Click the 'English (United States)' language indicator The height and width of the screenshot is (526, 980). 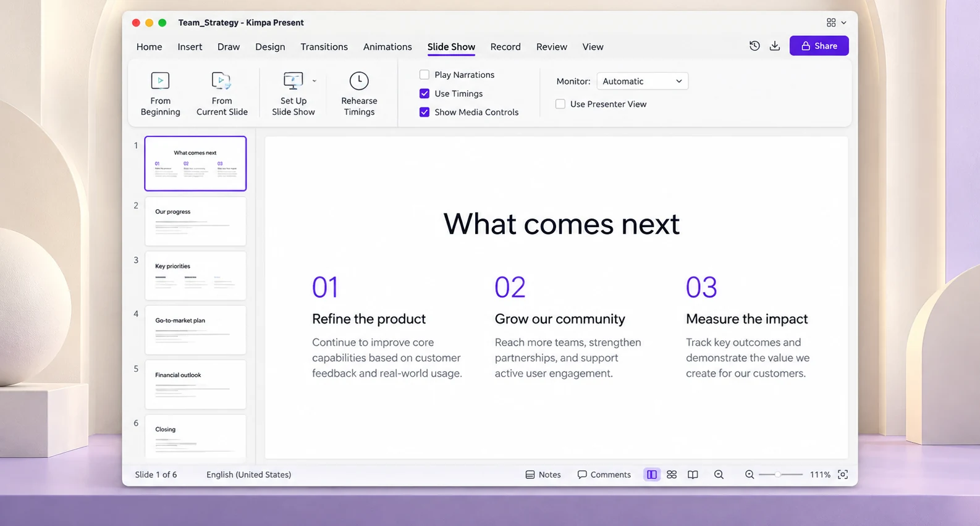(x=248, y=475)
